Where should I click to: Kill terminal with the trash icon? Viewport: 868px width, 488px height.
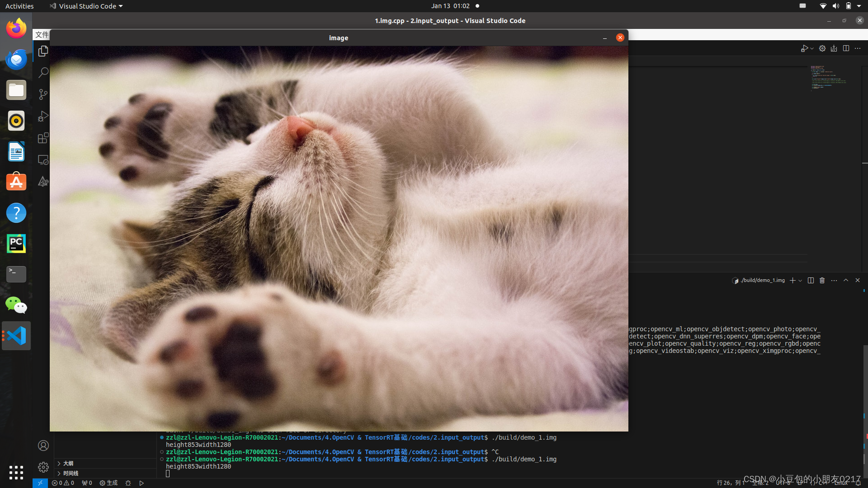pyautogui.click(x=822, y=281)
